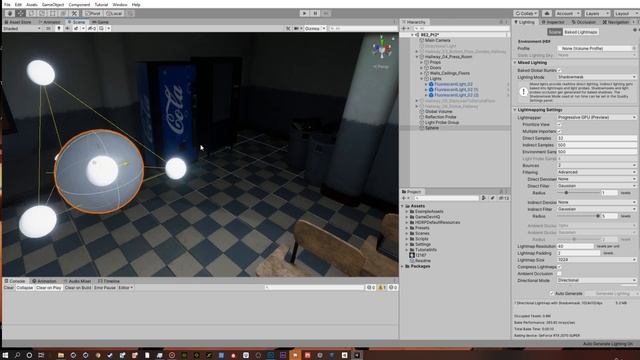Screen dimensions: 640x360
Task: Open the Component menu
Action: (79, 4)
